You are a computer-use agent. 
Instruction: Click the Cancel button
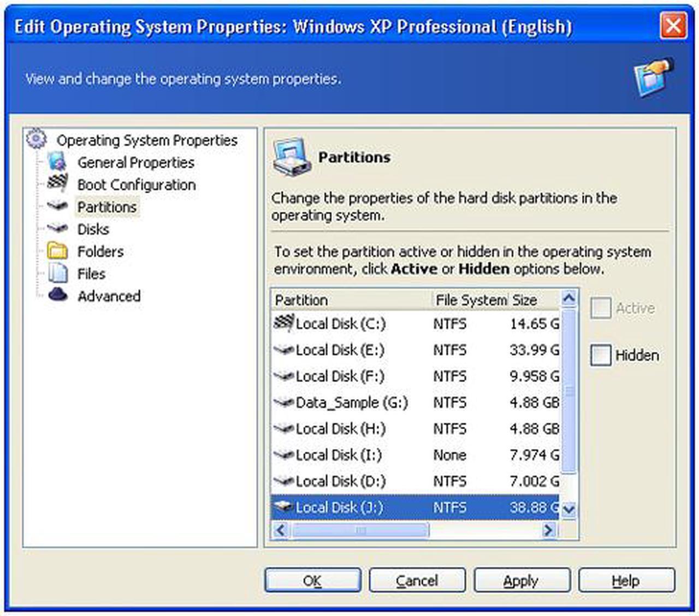tap(417, 581)
